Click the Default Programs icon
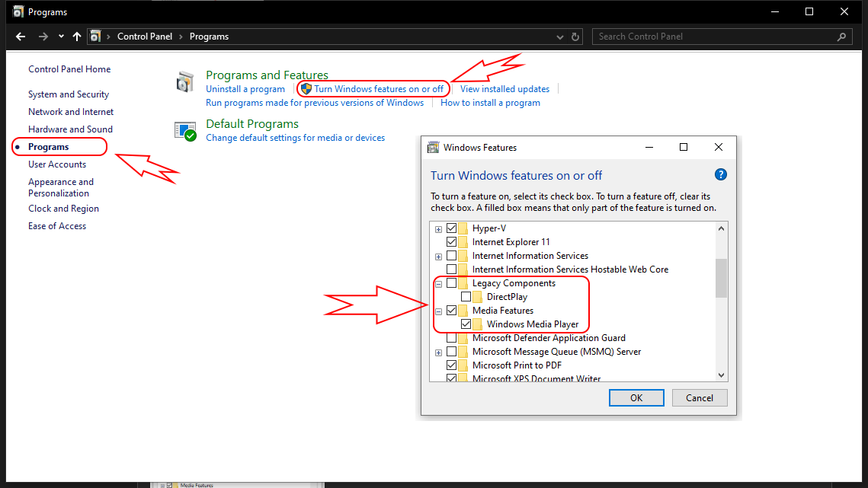Image resolution: width=868 pixels, height=488 pixels. [185, 131]
